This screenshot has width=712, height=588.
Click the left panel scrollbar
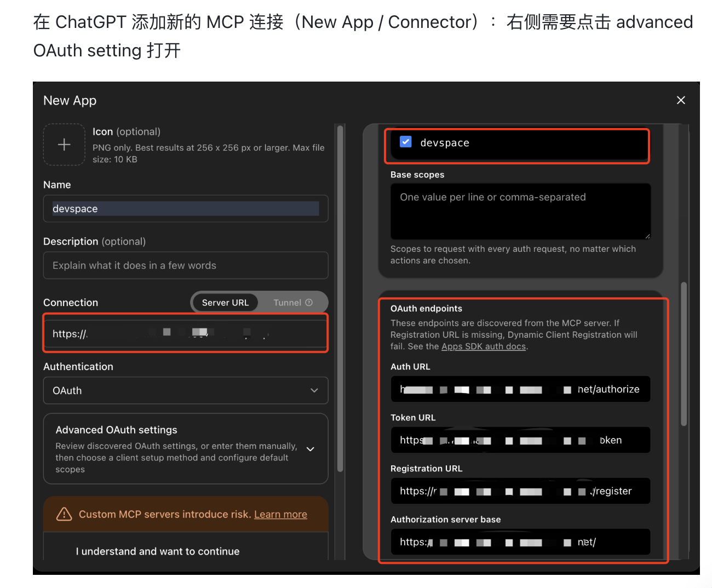pyautogui.click(x=340, y=298)
